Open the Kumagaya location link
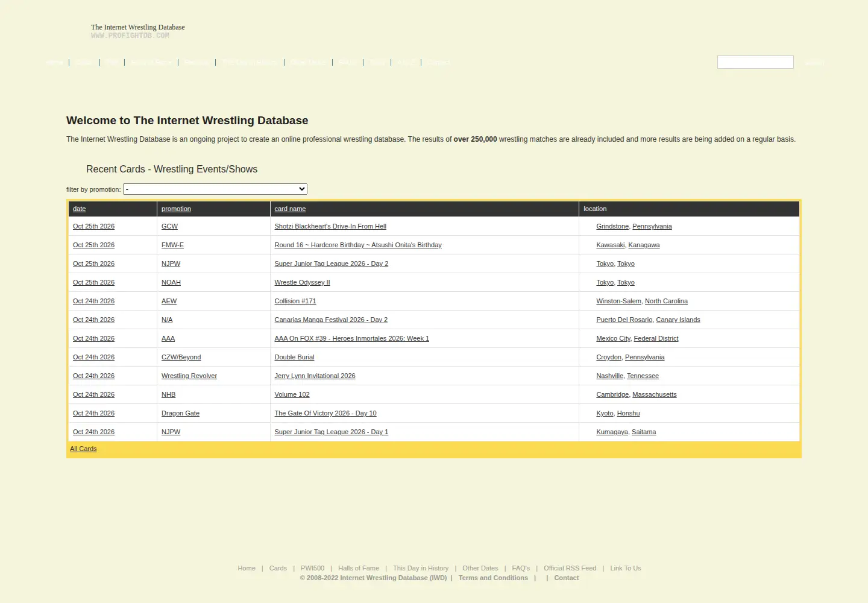The height and width of the screenshot is (603, 868). coord(612,432)
